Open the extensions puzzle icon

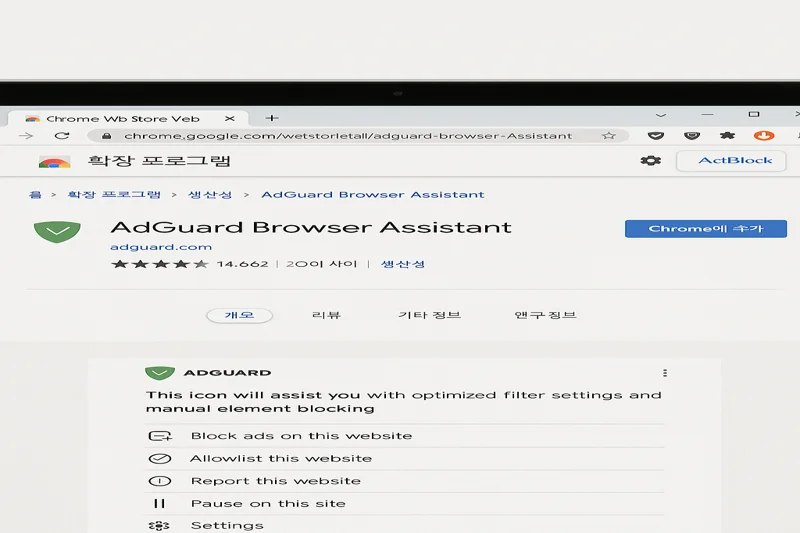727,136
